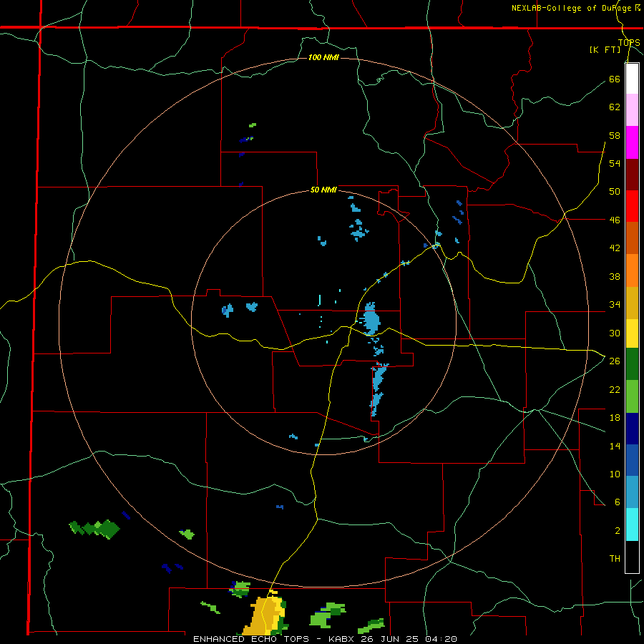Click the 66 legend scale value
644x644 pixels.
click(615, 79)
